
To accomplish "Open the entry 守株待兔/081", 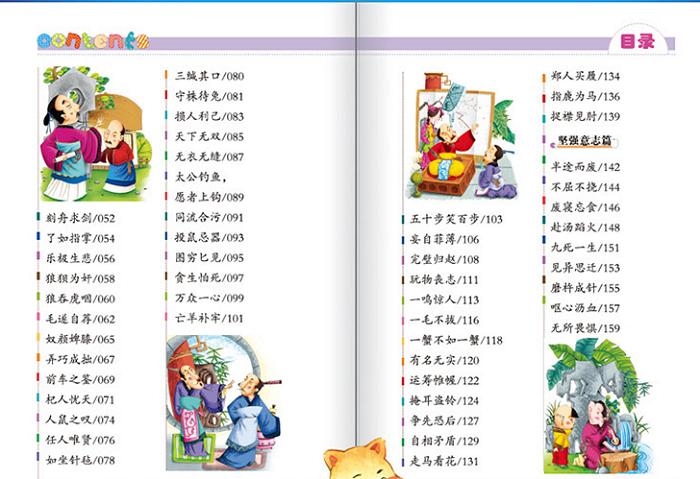I will tap(209, 96).
